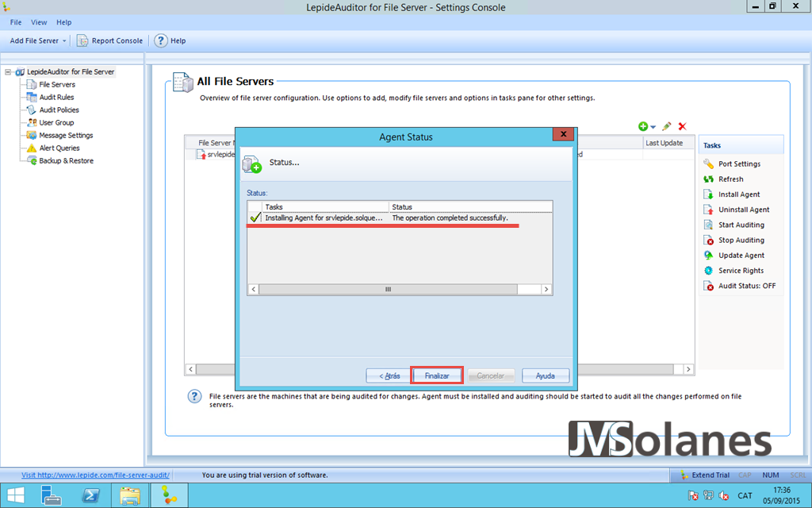The height and width of the screenshot is (508, 812).
Task: Open PowerShell from taskbar
Action: click(x=90, y=495)
